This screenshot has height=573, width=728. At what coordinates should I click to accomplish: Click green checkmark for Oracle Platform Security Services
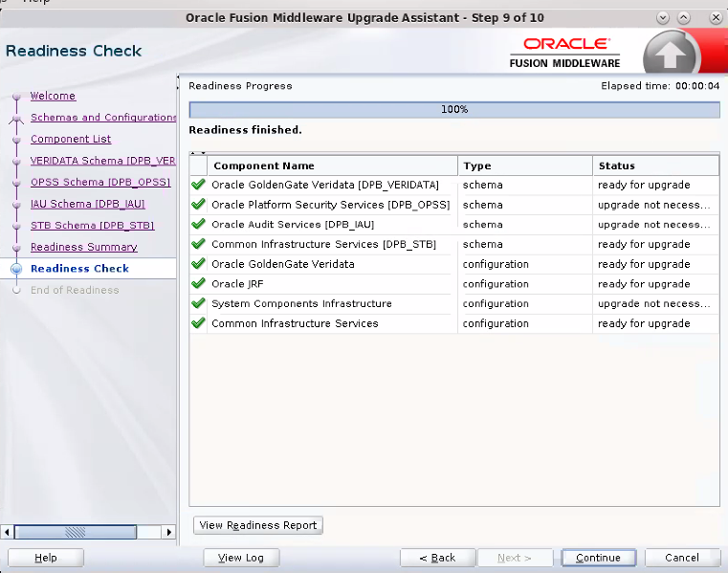pyautogui.click(x=198, y=205)
